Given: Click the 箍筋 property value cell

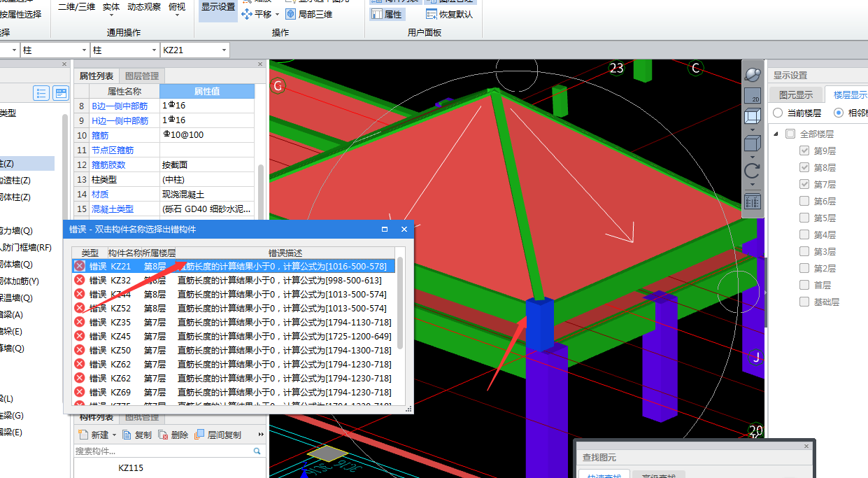Looking at the screenshot, I should click(207, 135).
